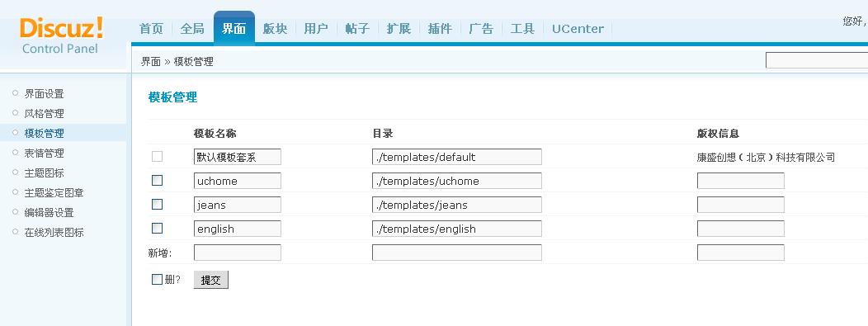The height and width of the screenshot is (326, 868).
Task: Click the uchome template name field
Action: pyautogui.click(x=238, y=181)
